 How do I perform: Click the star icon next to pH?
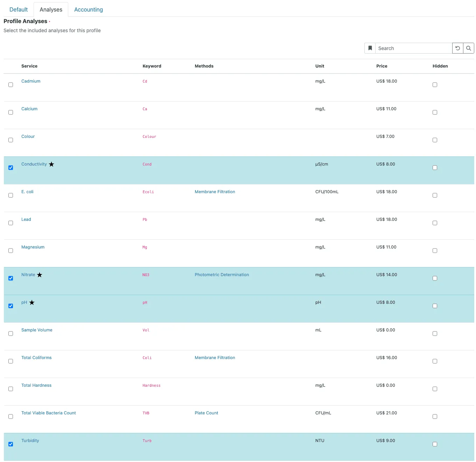click(32, 302)
